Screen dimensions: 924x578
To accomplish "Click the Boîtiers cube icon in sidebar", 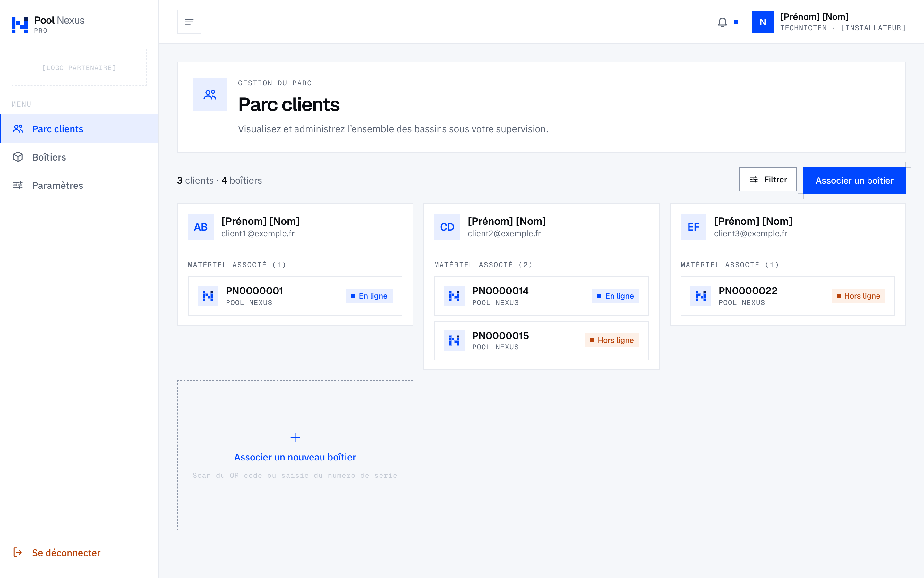I will pos(18,157).
